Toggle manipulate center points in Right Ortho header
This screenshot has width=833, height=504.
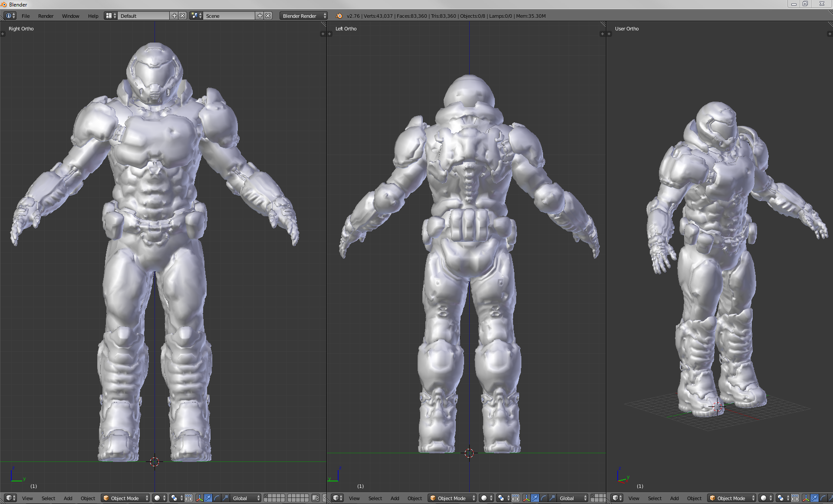tap(188, 498)
